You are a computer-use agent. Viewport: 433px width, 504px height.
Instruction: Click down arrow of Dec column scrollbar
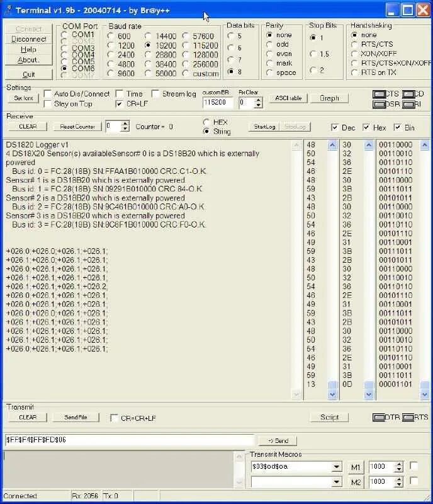[x=332, y=394]
